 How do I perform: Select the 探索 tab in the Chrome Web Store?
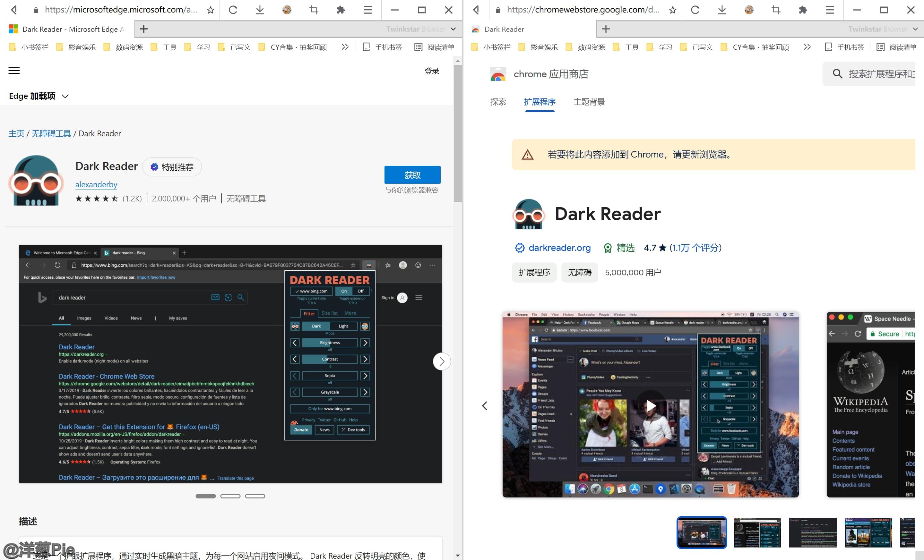tap(499, 102)
